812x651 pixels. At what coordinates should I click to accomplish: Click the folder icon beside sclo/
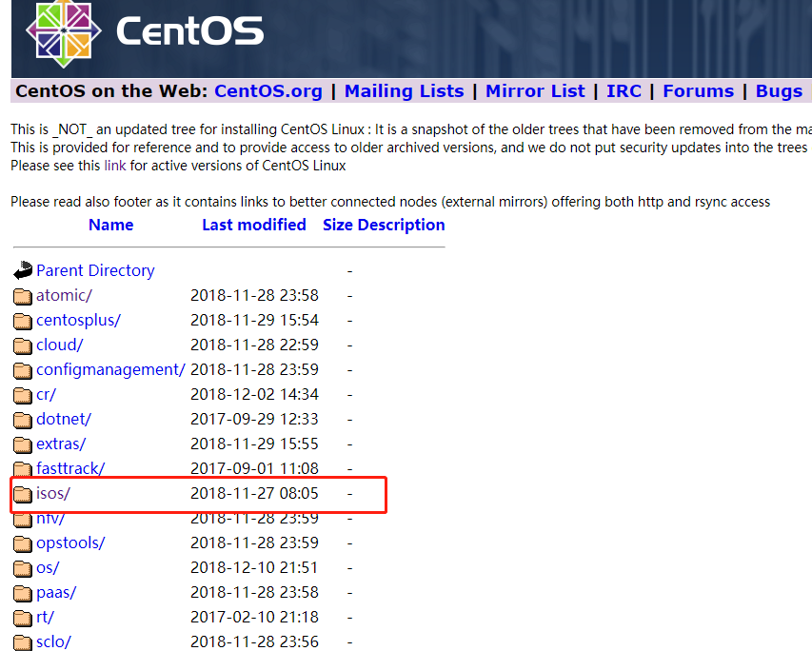pyautogui.click(x=23, y=642)
